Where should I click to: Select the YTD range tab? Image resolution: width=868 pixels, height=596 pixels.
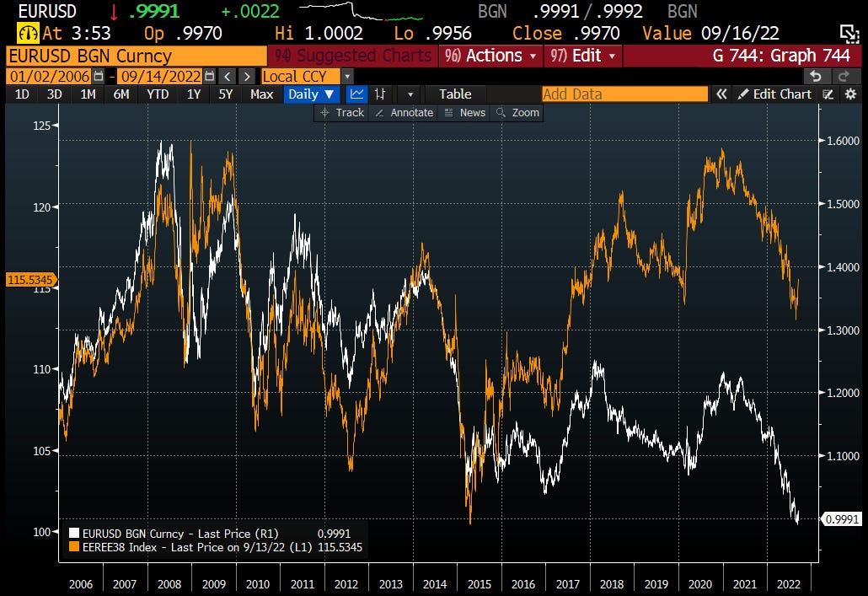pyautogui.click(x=158, y=94)
